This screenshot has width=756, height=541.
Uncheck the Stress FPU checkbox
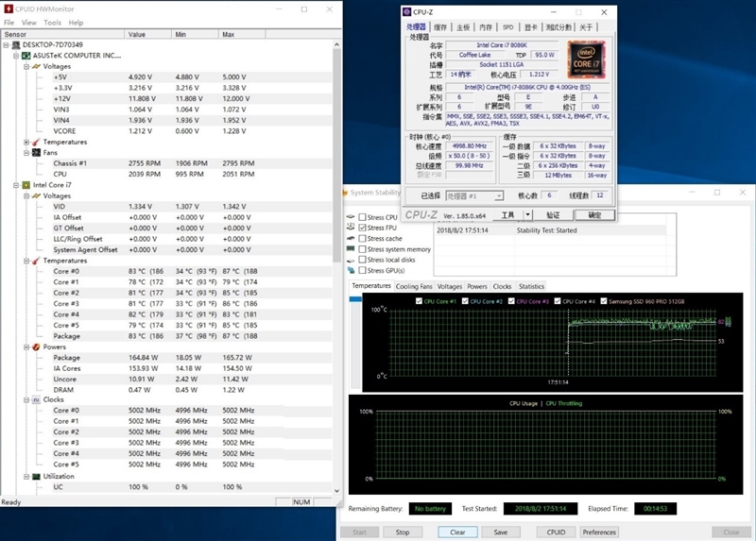tap(363, 228)
